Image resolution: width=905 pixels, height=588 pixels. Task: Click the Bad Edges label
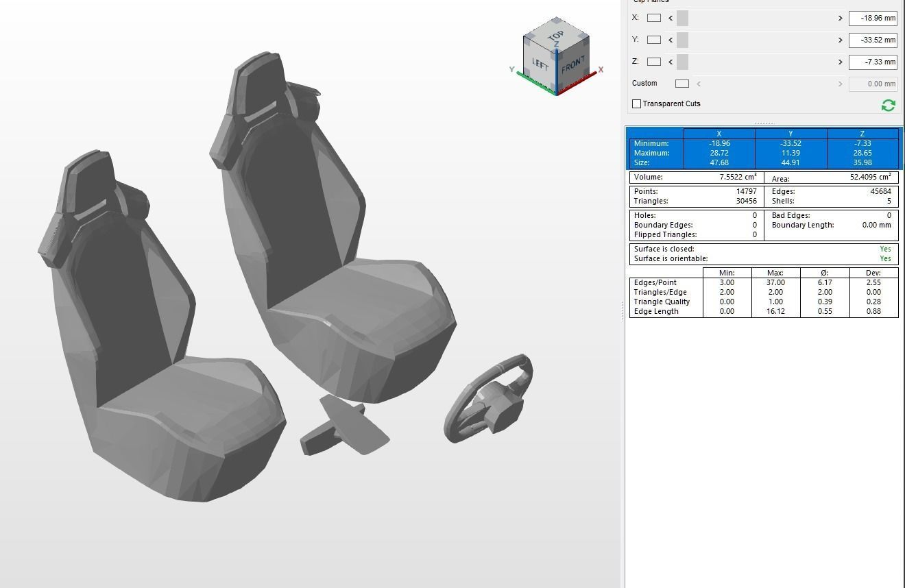791,215
